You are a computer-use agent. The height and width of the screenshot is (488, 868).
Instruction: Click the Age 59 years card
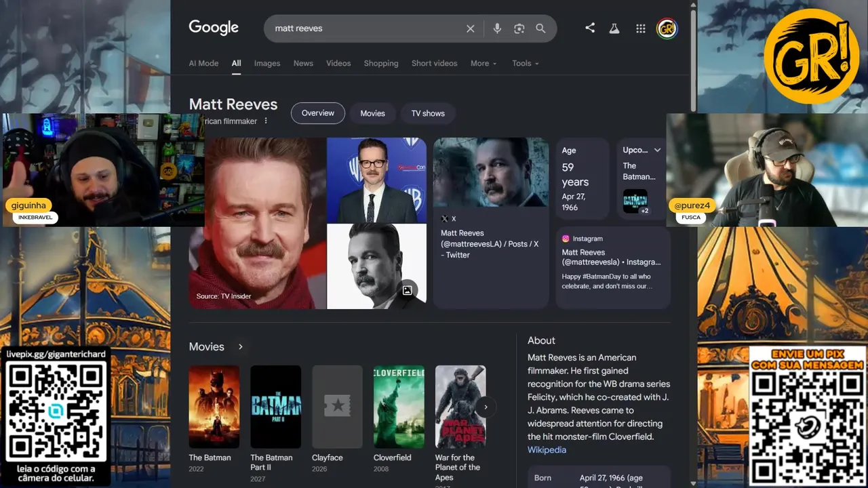click(x=583, y=178)
